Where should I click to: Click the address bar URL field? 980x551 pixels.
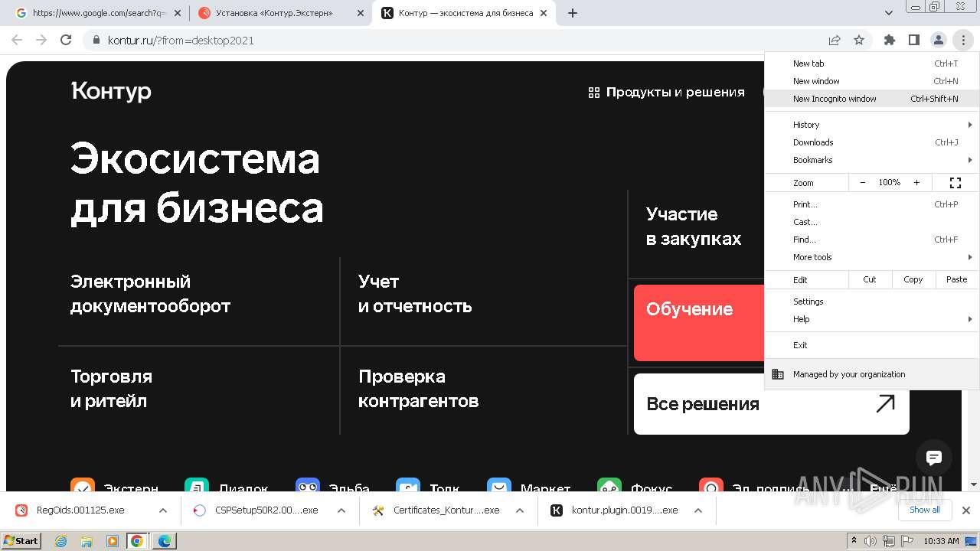[x=452, y=40]
